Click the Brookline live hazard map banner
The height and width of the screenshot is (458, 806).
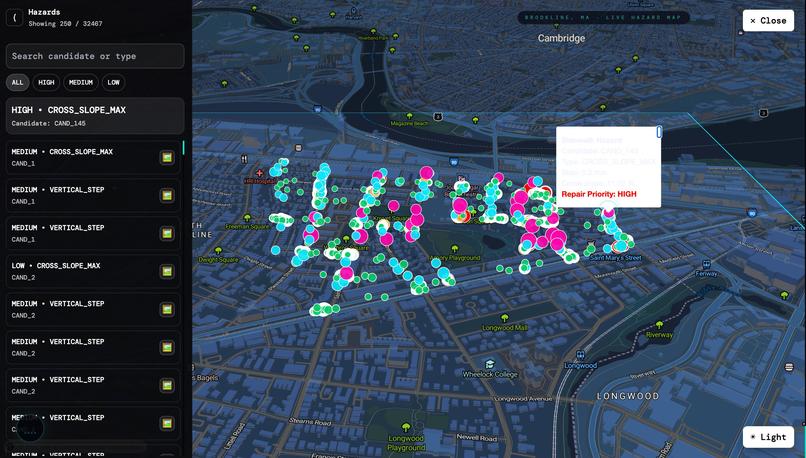602,17
